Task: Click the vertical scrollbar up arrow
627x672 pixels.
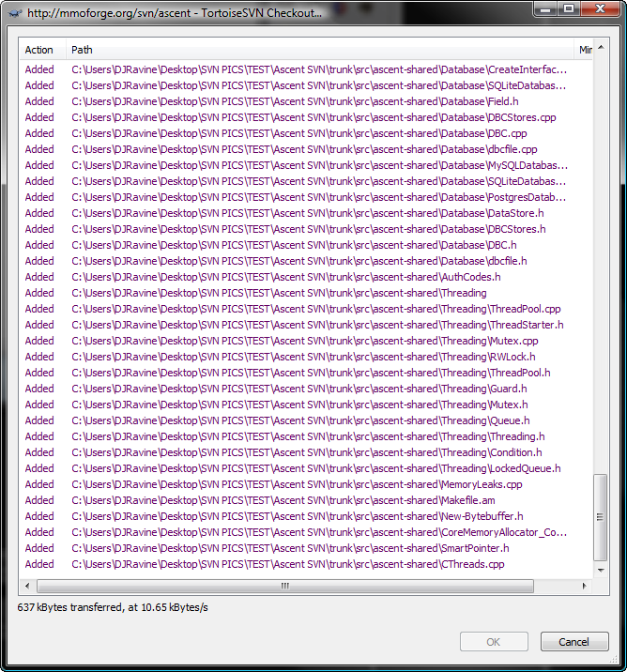Action: click(601, 47)
